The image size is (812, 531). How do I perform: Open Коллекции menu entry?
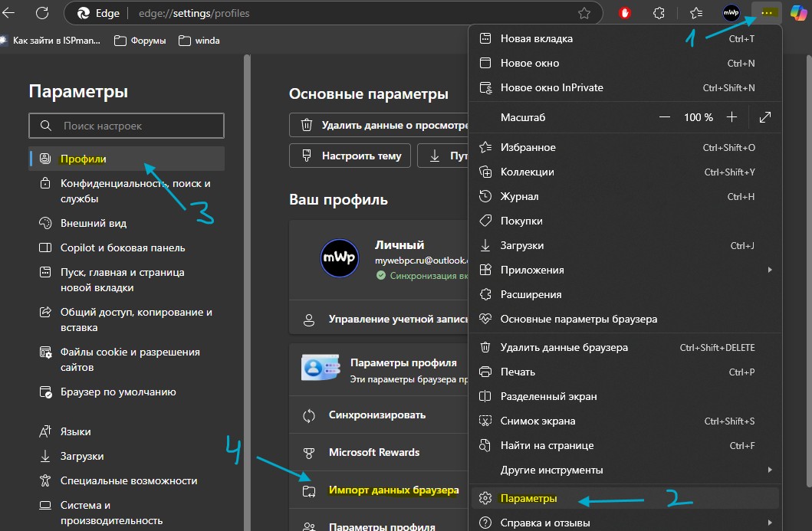tap(625, 172)
